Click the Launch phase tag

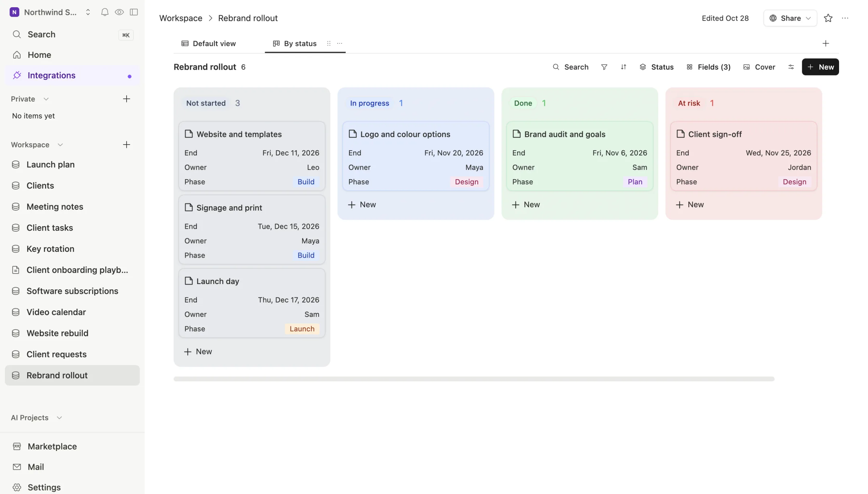coord(302,329)
